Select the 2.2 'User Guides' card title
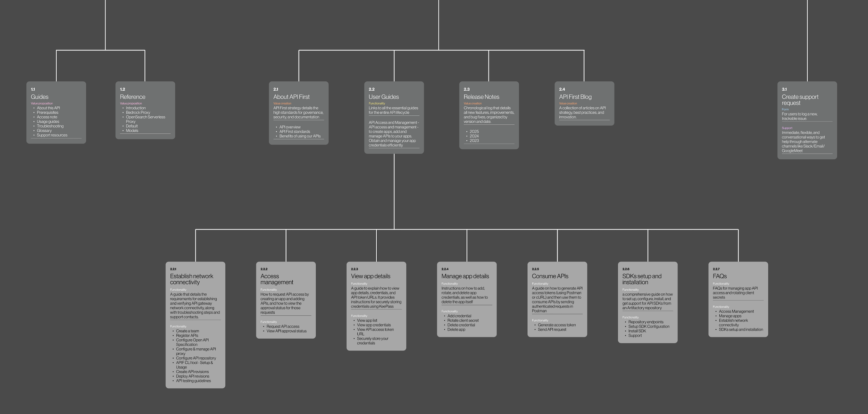Viewport: 868px width, 414px height. coord(384,97)
